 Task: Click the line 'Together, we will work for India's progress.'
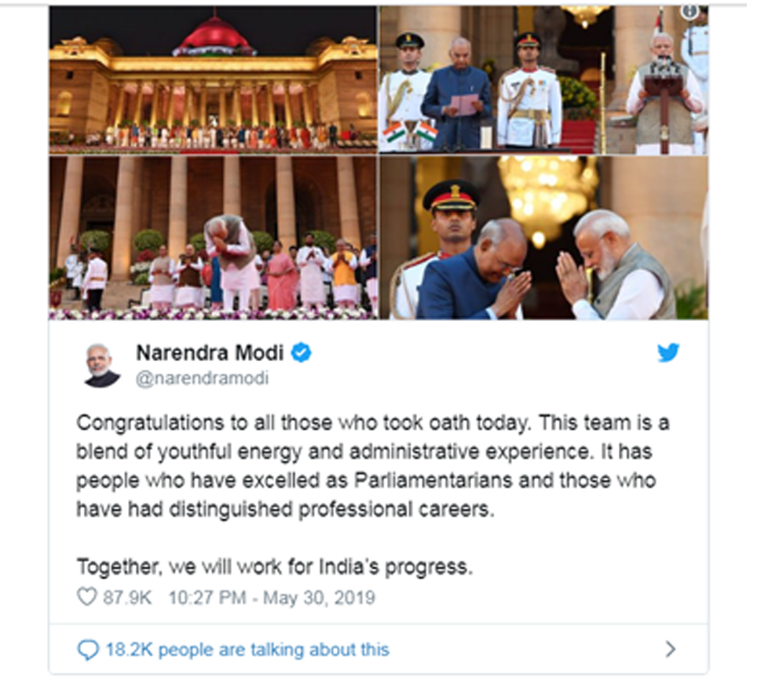pos(275,567)
